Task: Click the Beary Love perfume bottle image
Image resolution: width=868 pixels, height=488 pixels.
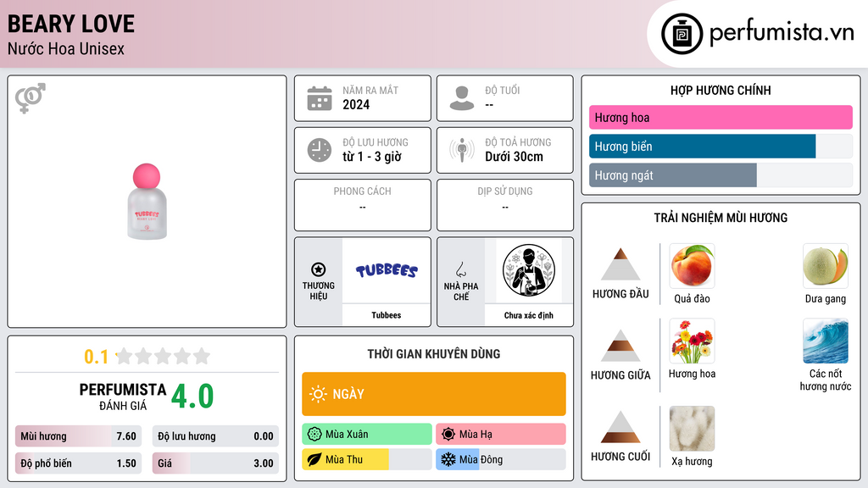Action: point(147,202)
